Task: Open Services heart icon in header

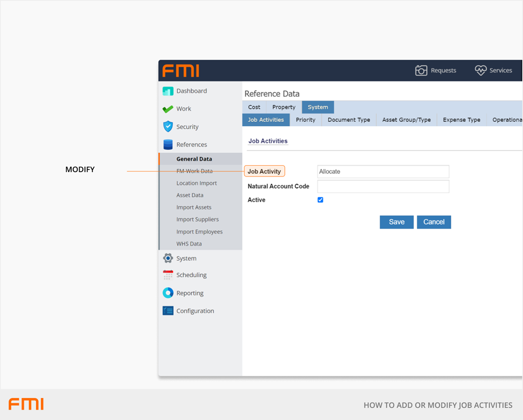Action: click(x=481, y=70)
